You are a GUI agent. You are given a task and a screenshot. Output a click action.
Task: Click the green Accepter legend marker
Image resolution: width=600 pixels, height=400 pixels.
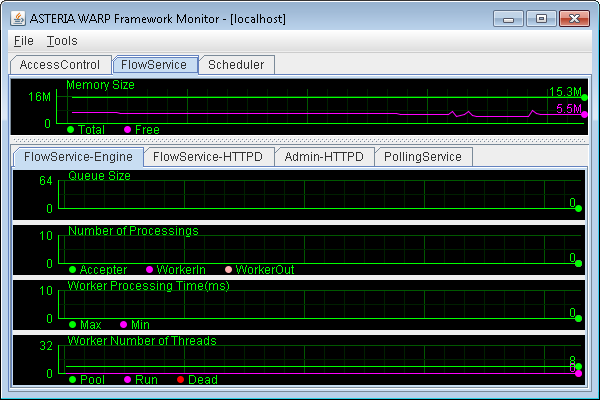click(72, 270)
